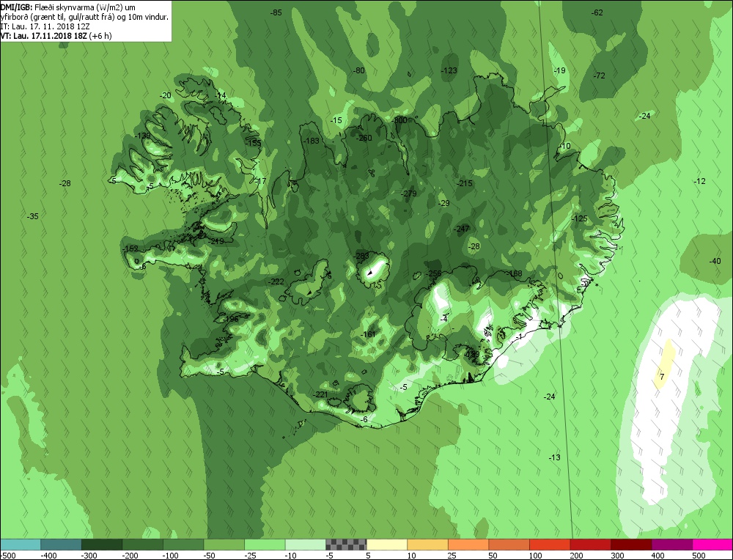733x560 pixels.
Task: Pick the light green swatch between -25 and -10
Action: point(265,545)
